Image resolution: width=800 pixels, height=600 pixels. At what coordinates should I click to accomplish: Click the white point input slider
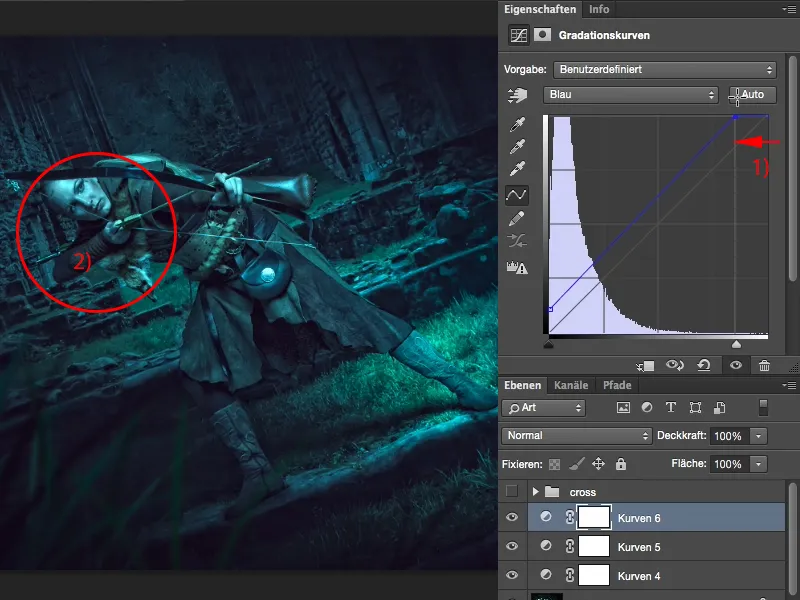coord(736,344)
